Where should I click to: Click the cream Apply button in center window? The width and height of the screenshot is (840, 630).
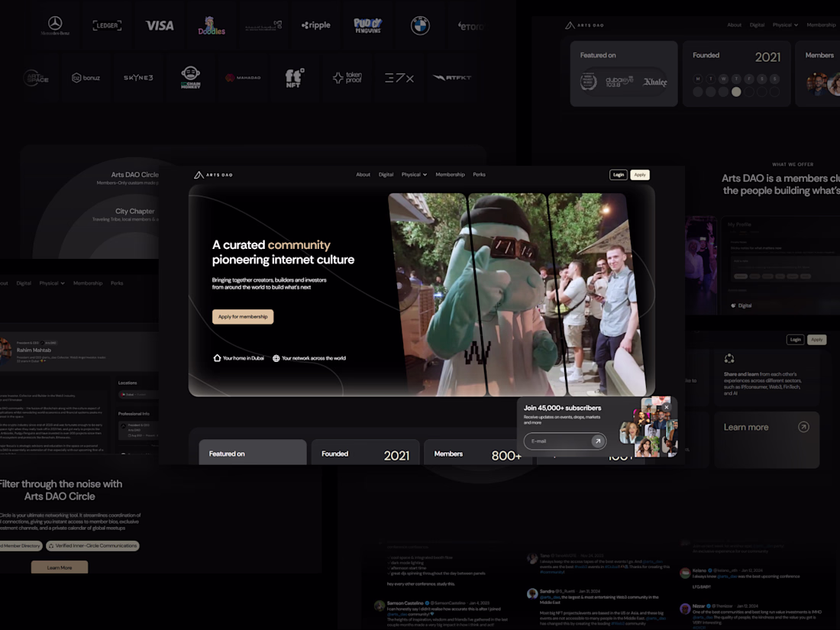640,175
